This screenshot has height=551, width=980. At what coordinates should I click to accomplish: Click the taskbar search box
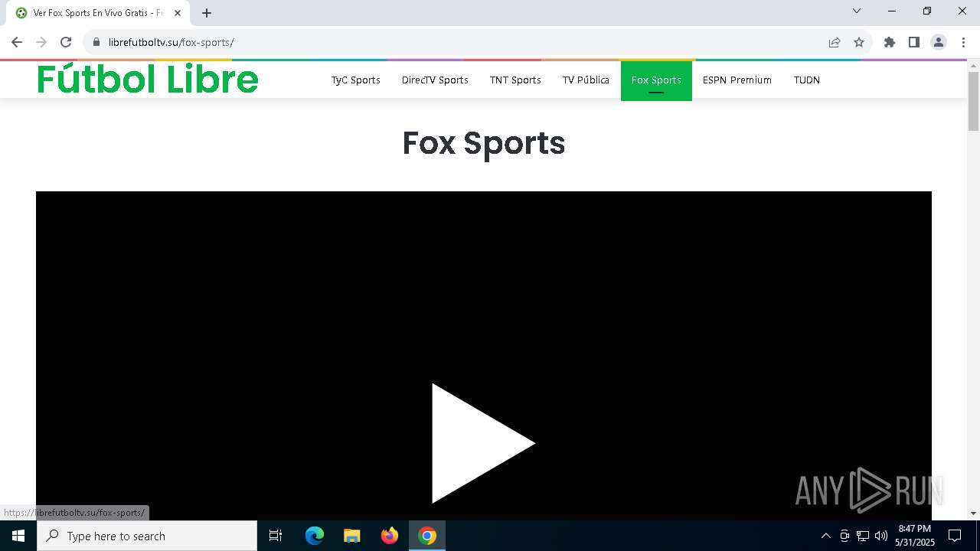coord(147,536)
